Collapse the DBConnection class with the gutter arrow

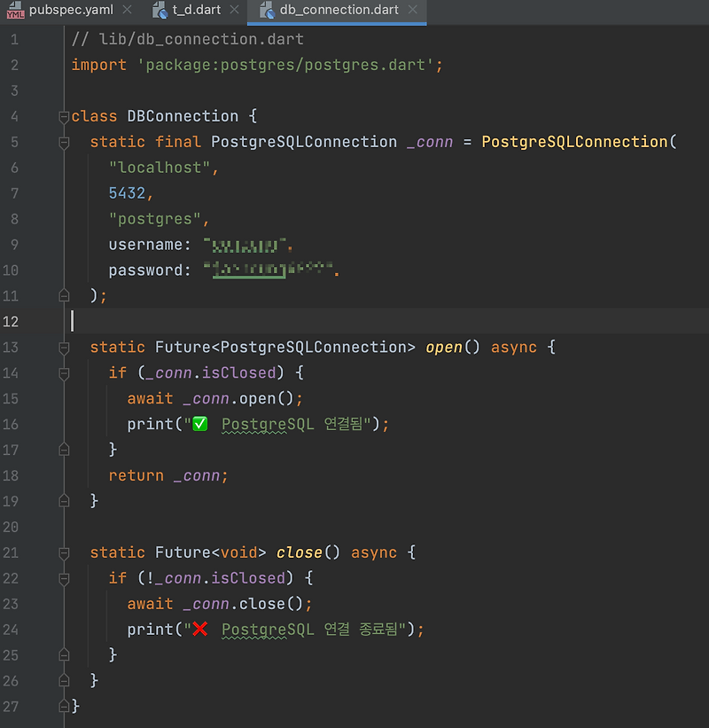tap(63, 115)
